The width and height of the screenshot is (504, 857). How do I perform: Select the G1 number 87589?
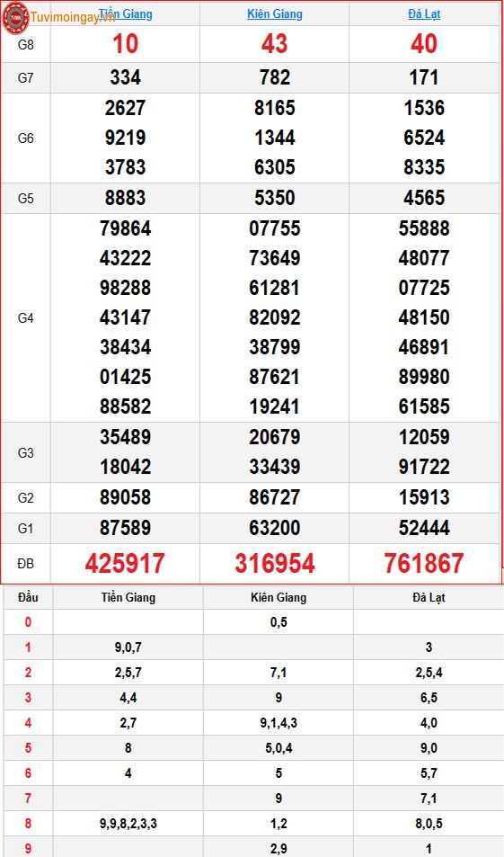126,528
